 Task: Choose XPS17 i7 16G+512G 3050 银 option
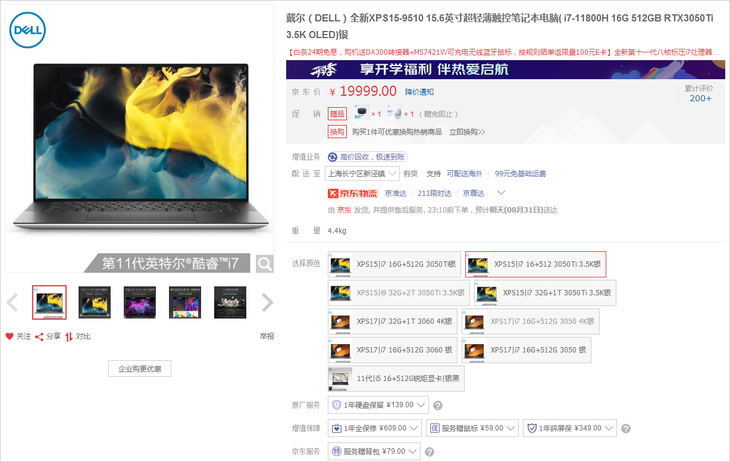coord(526,350)
